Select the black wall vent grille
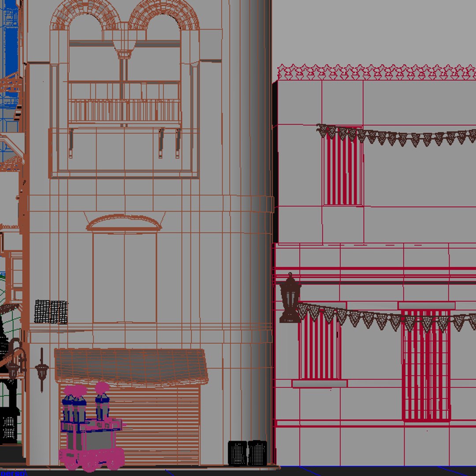 [x=51, y=312]
